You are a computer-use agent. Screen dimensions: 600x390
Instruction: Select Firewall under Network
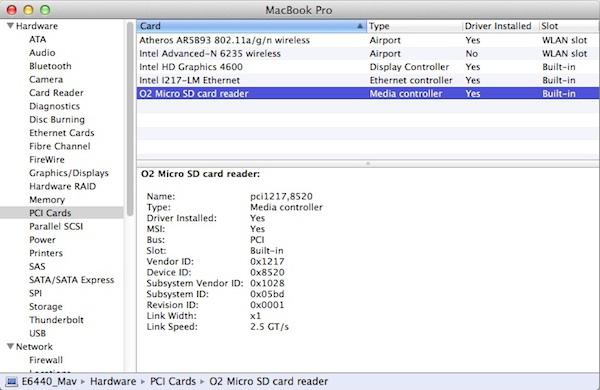pyautogui.click(x=46, y=360)
